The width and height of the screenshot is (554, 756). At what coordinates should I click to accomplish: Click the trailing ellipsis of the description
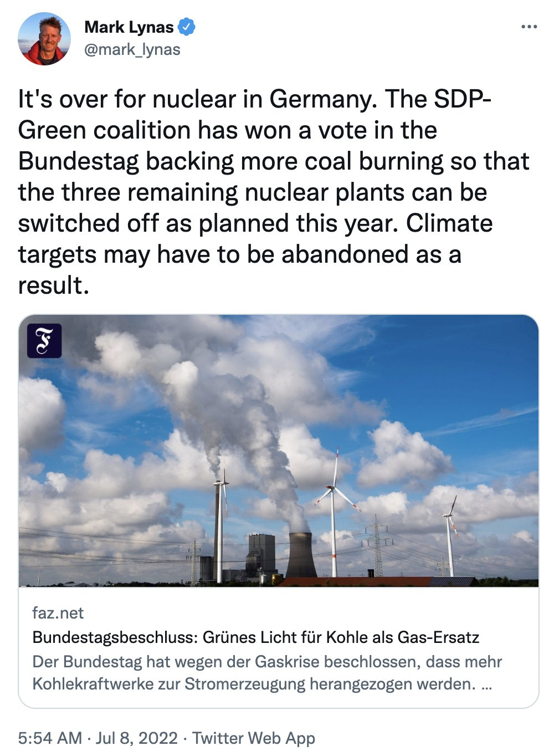pyautogui.click(x=486, y=685)
